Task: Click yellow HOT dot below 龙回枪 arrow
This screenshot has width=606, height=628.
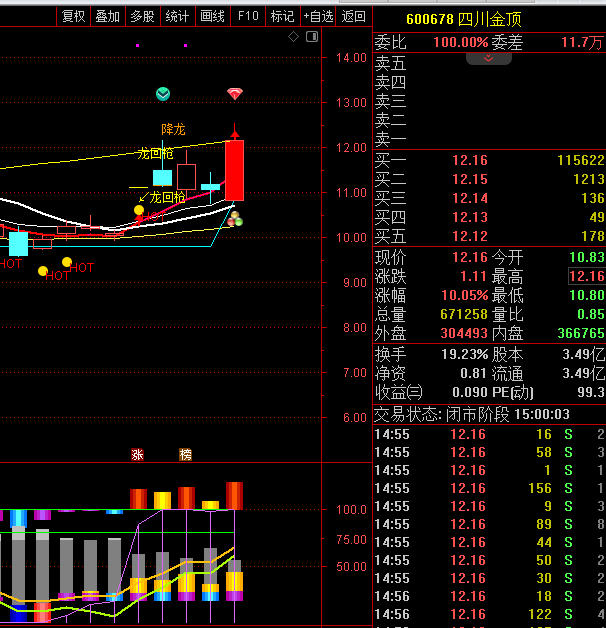Action: (139, 210)
